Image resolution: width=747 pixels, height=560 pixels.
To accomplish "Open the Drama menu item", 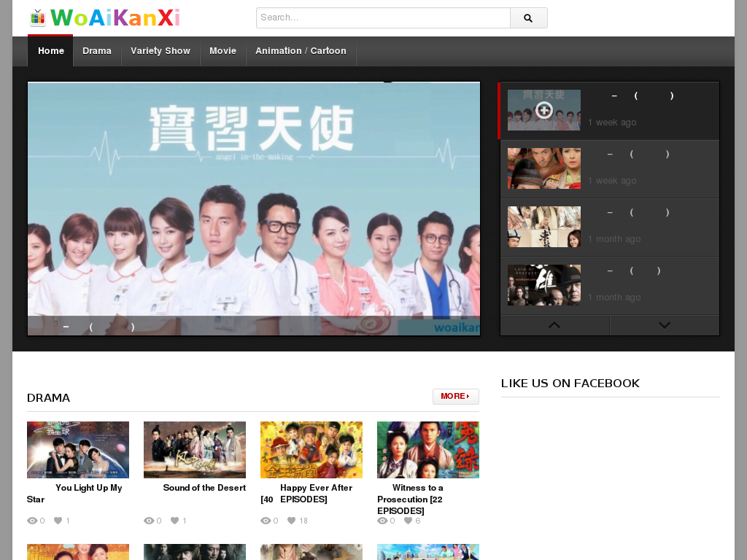I will tap(97, 51).
